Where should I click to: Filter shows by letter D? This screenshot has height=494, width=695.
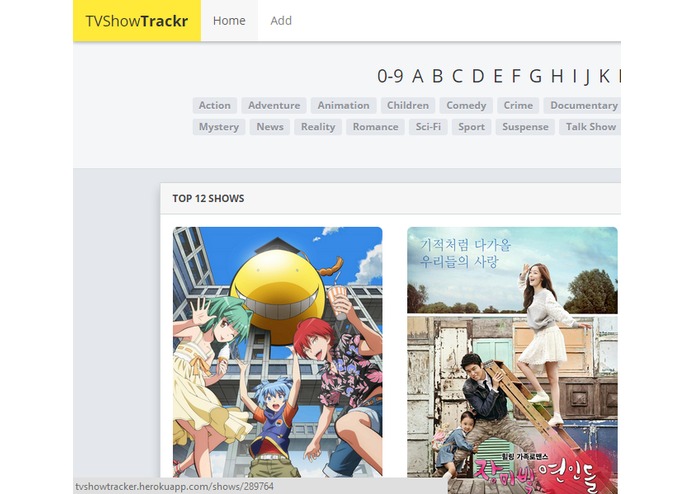(478, 76)
